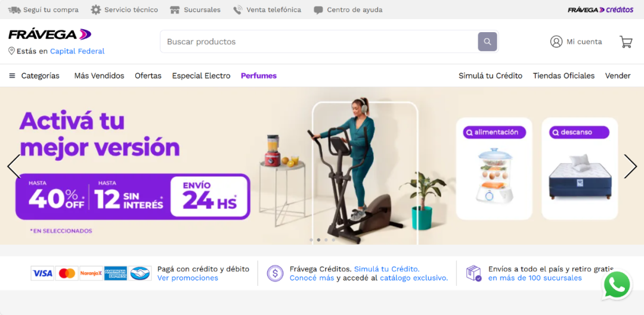
Task: Click the Ver promociones link
Action: pyautogui.click(x=188, y=278)
